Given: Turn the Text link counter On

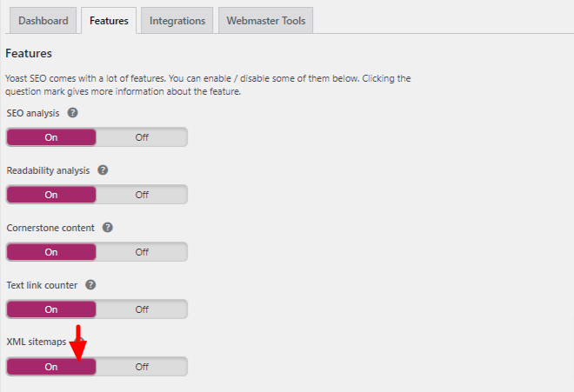Looking at the screenshot, I should (x=51, y=309).
